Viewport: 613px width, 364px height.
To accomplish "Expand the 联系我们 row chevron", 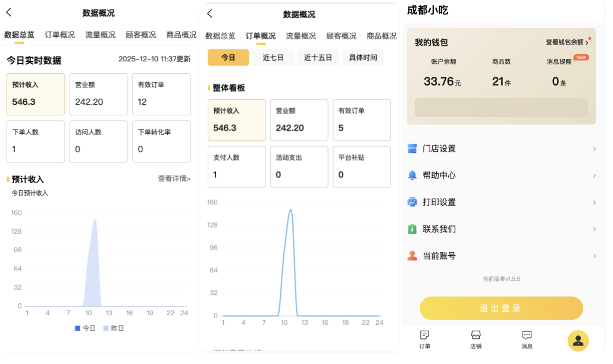I will pyautogui.click(x=594, y=229).
